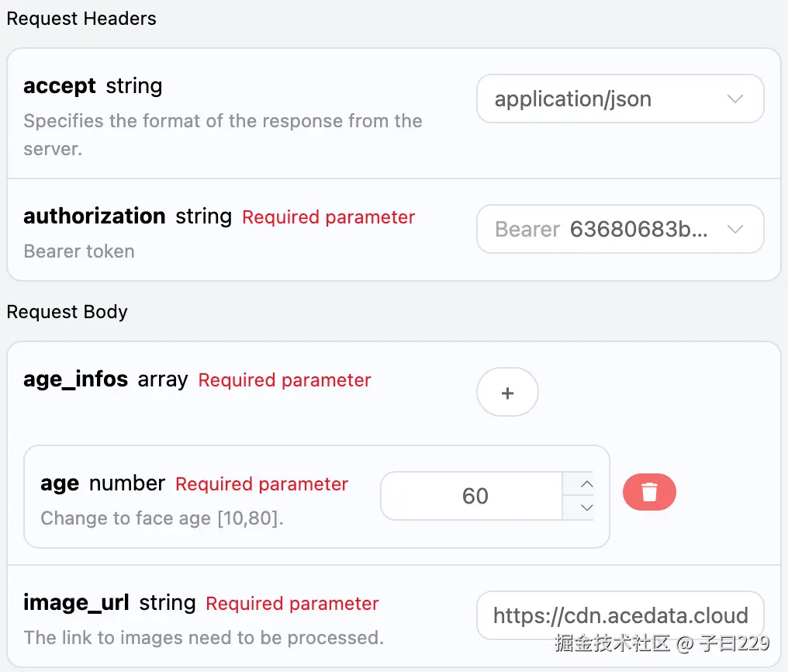Add a new age_infos array item
Screen dimensions: 788x672
pyautogui.click(x=507, y=393)
